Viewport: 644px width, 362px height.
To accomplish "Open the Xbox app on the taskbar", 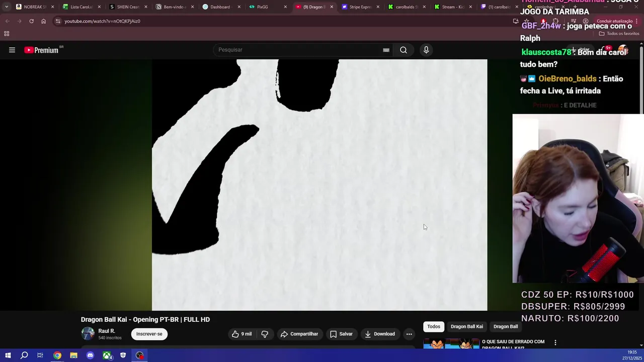I will pos(107,355).
